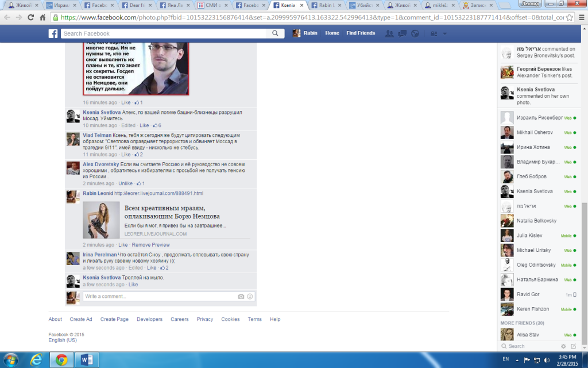
Task: Open Friend Requests icon in the header
Action: pyautogui.click(x=389, y=33)
